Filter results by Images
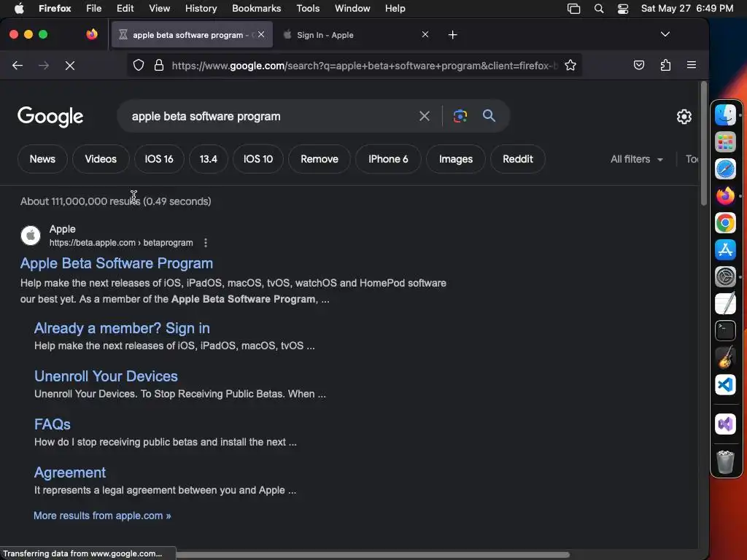The height and width of the screenshot is (560, 747). tap(455, 159)
